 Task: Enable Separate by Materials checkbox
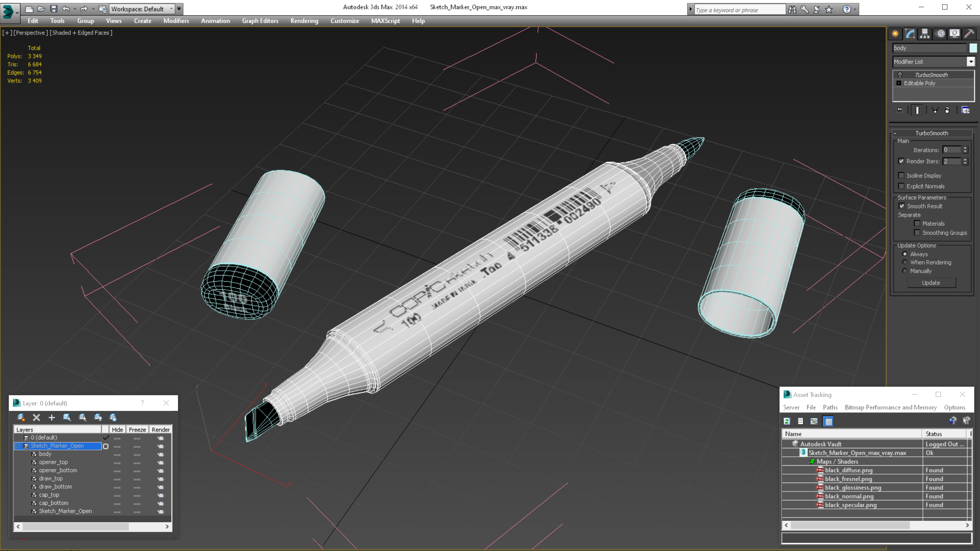917,223
